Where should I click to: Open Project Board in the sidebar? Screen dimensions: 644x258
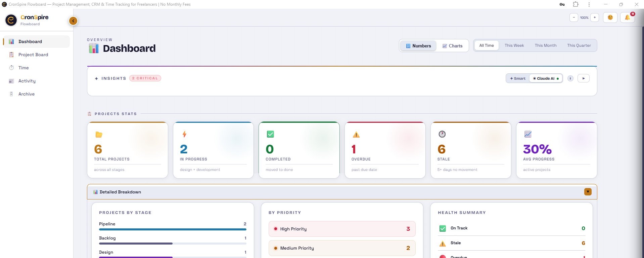pos(37,54)
